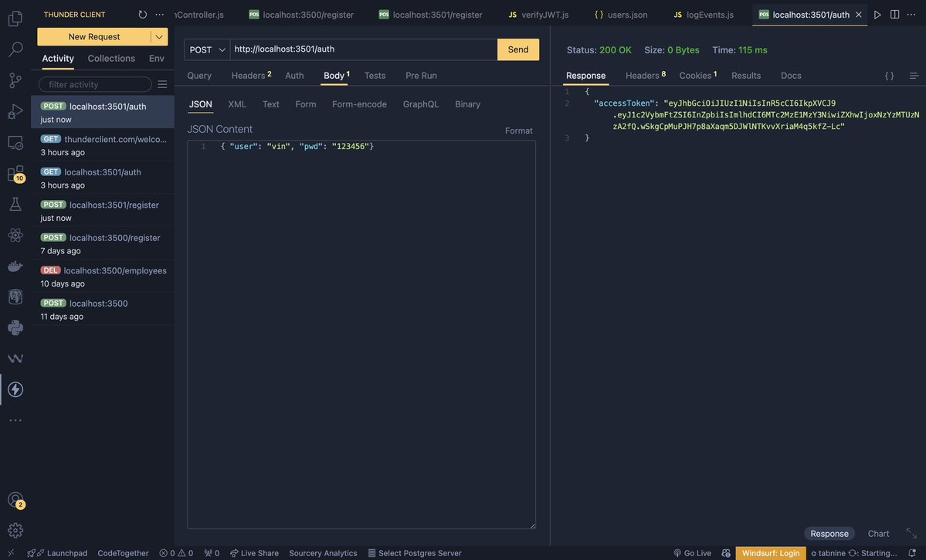Switch to verifyJWT.js editor tab
Image resolution: width=926 pixels, height=560 pixels.
[x=538, y=14]
